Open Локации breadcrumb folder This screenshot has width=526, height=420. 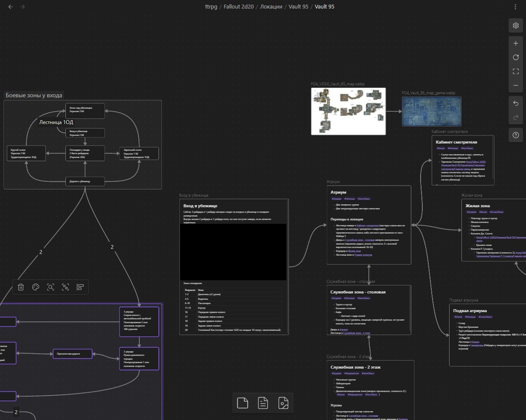click(271, 7)
